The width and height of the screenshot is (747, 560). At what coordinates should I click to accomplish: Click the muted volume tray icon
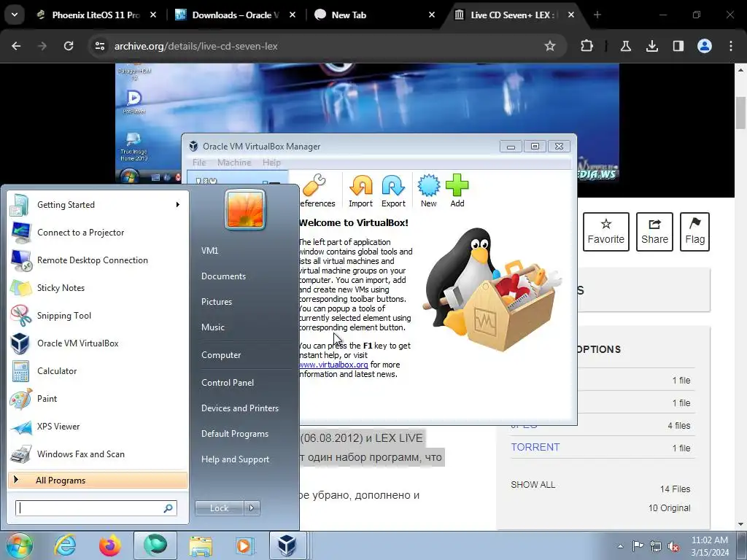(x=673, y=546)
